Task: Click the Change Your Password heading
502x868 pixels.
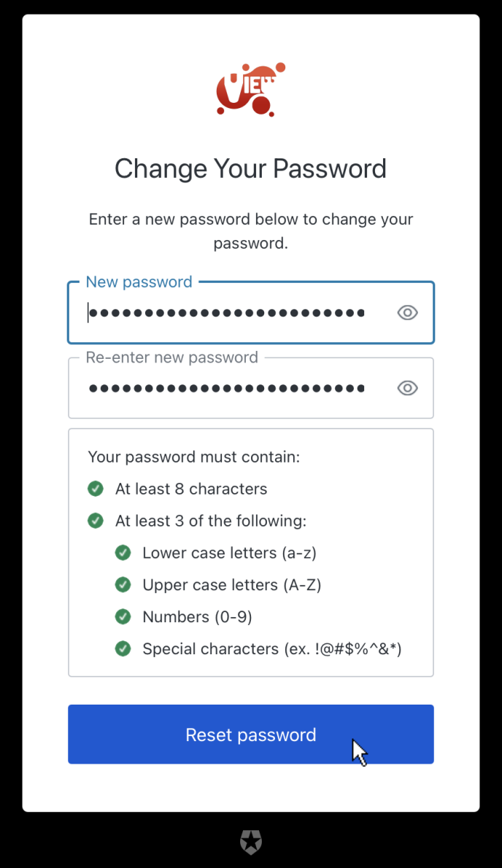Action: 250,168
